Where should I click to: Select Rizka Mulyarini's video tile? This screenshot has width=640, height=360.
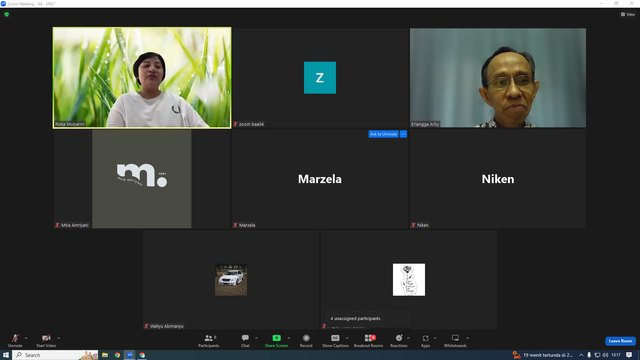point(142,78)
